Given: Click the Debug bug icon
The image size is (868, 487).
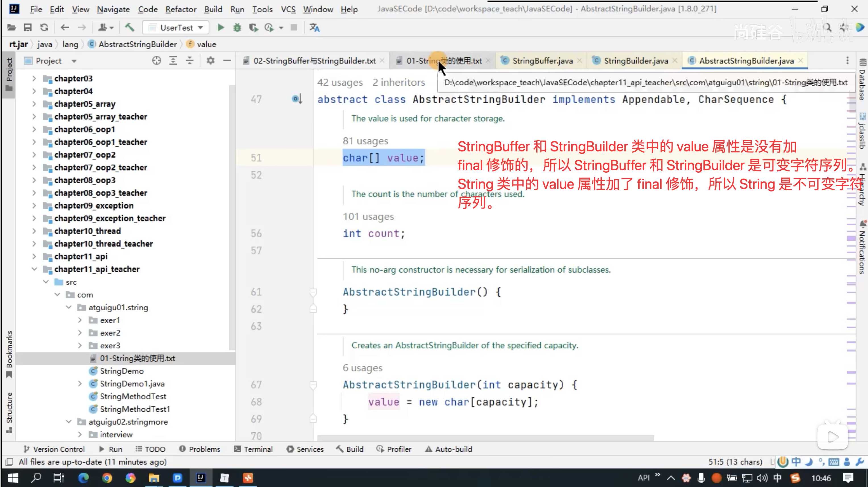Looking at the screenshot, I should [x=237, y=28].
